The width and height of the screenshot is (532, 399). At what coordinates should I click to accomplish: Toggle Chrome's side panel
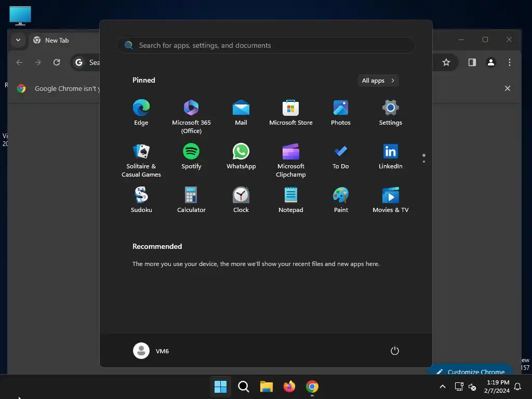(472, 62)
